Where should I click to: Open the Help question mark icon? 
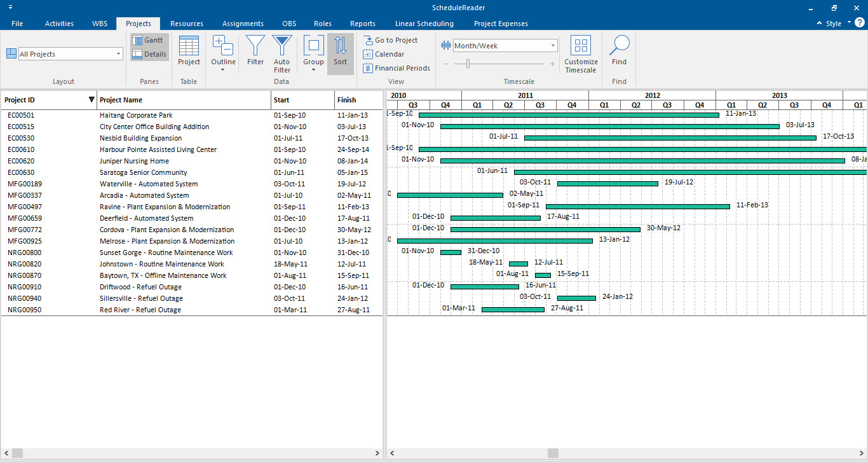tap(860, 23)
